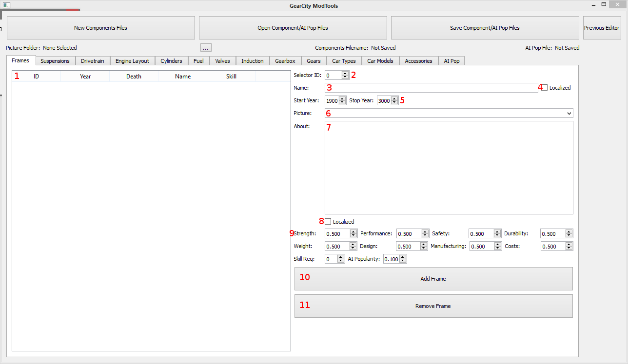The width and height of the screenshot is (628, 364).
Task: Click the Add Frame button
Action: 433,279
